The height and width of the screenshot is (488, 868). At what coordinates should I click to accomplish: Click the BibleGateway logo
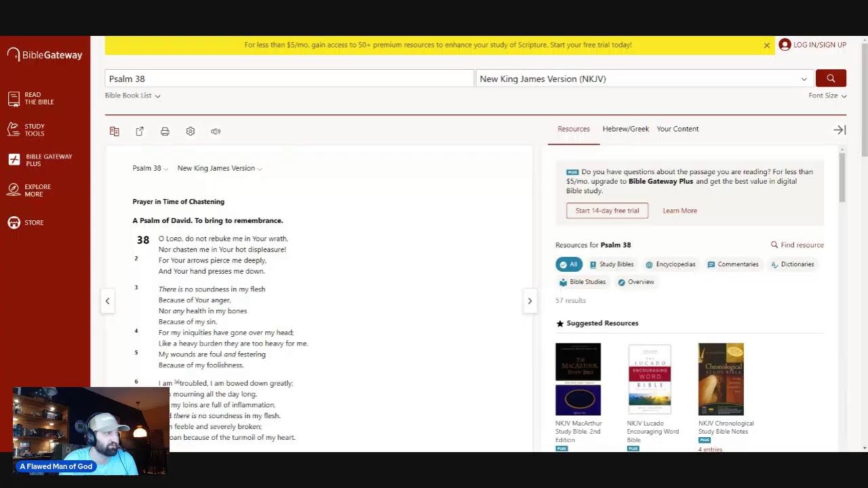[x=45, y=55]
